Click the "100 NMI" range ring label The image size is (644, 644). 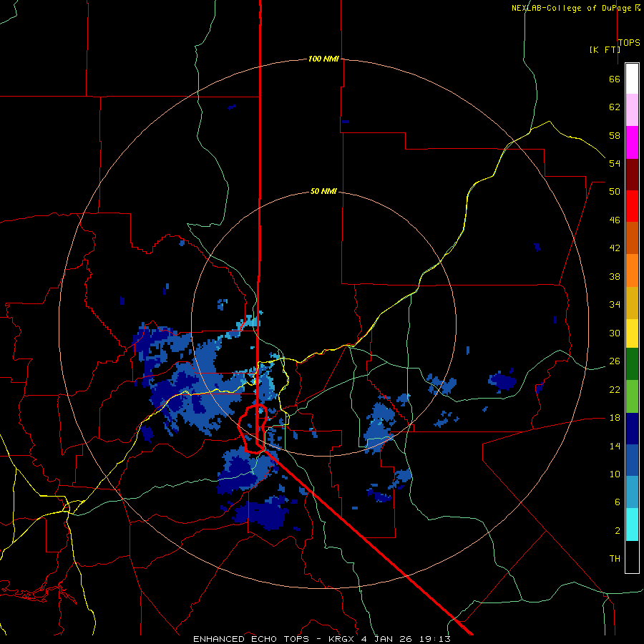click(x=323, y=59)
